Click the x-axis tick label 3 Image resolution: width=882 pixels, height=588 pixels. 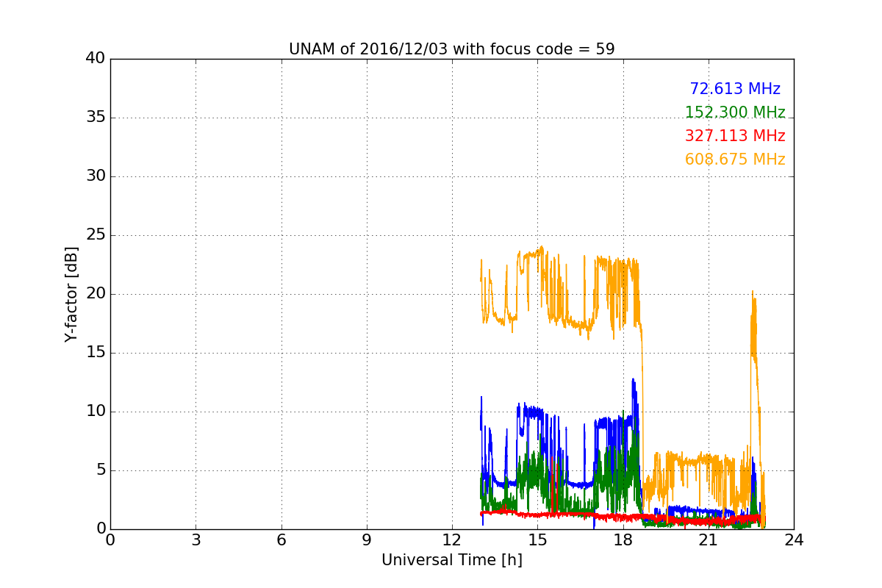[x=196, y=540]
